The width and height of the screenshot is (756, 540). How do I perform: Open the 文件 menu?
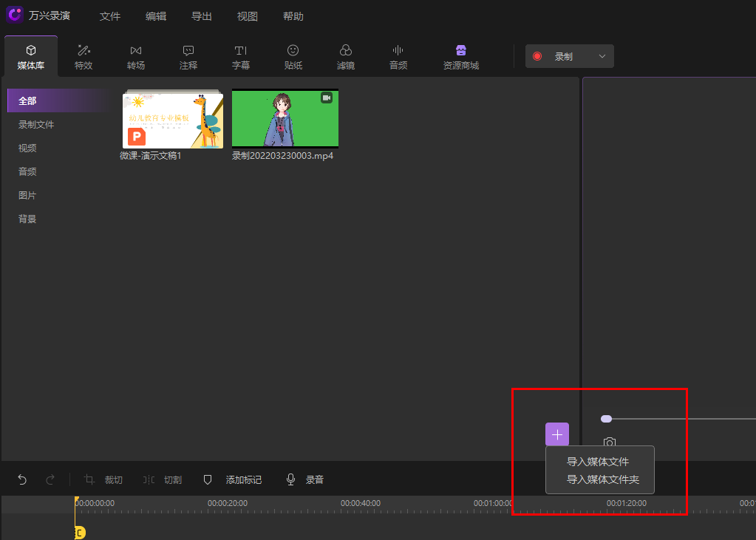(110, 16)
